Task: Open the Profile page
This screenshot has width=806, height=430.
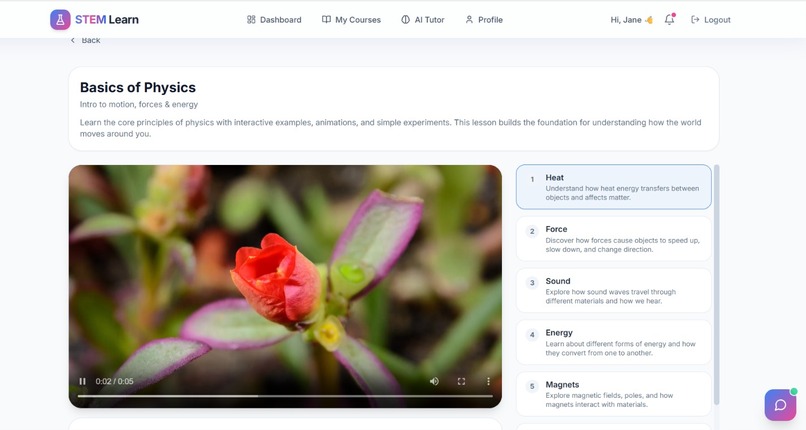Action: [x=484, y=20]
